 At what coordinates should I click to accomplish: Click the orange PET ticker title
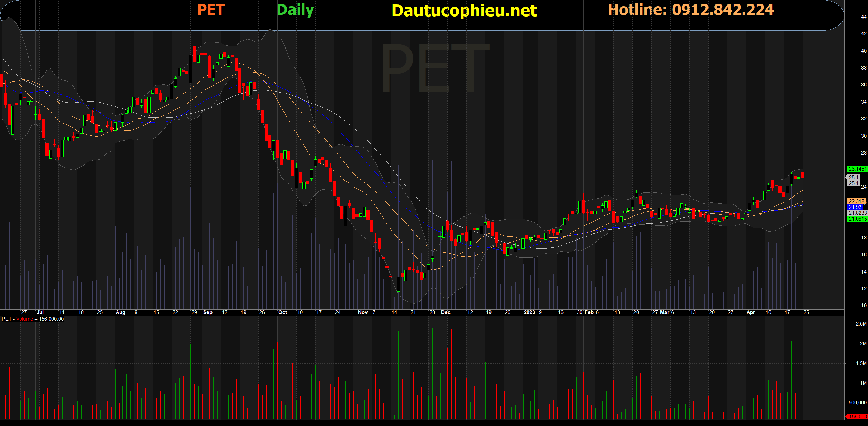211,10
